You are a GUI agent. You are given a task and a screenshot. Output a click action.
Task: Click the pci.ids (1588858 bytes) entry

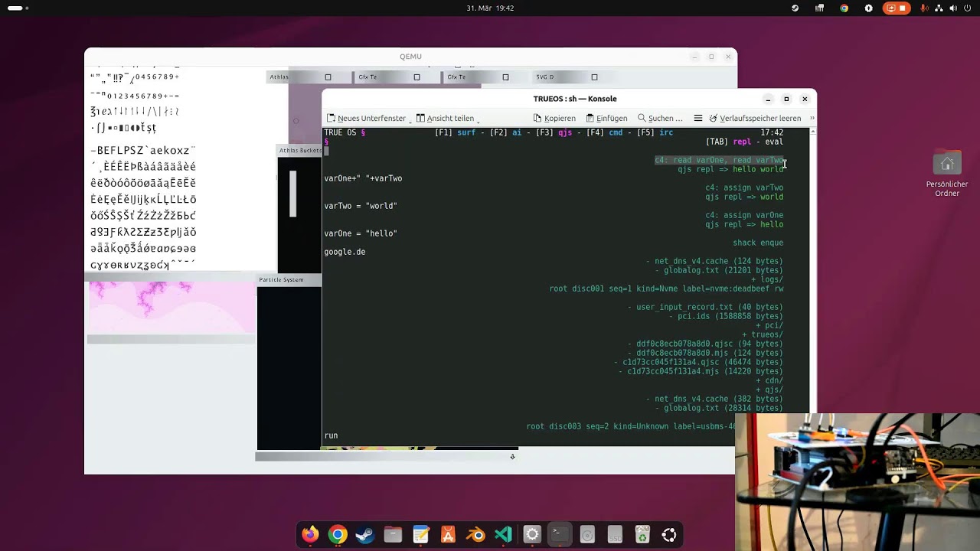click(x=726, y=316)
